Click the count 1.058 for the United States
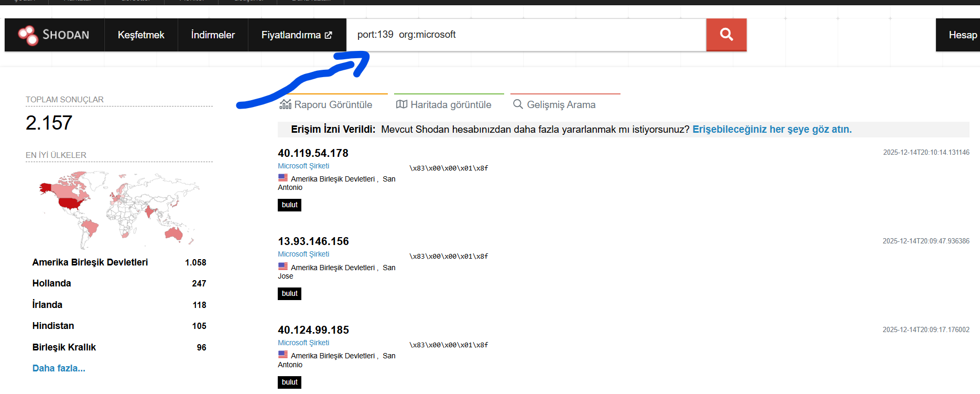 (x=195, y=262)
